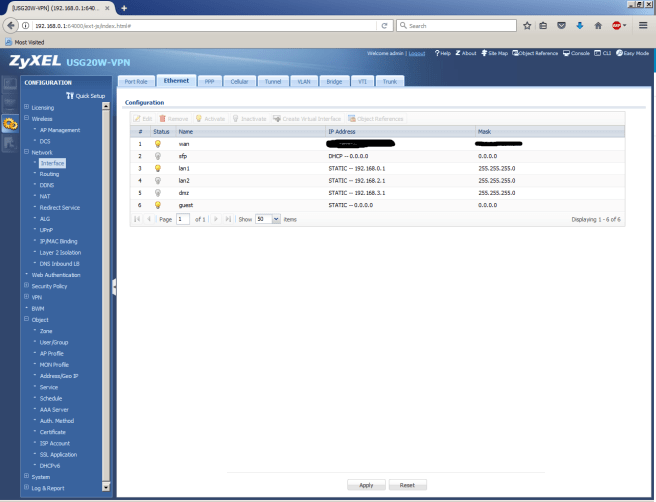656x502 pixels.
Task: Click the Quick Setup wizard icon
Action: pyautogui.click(x=70, y=95)
